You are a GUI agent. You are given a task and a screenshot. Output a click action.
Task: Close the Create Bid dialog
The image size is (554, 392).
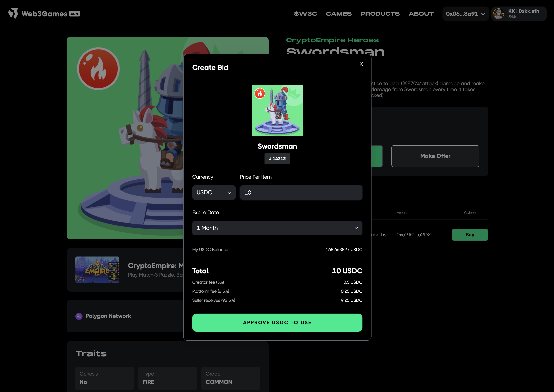pos(361,64)
